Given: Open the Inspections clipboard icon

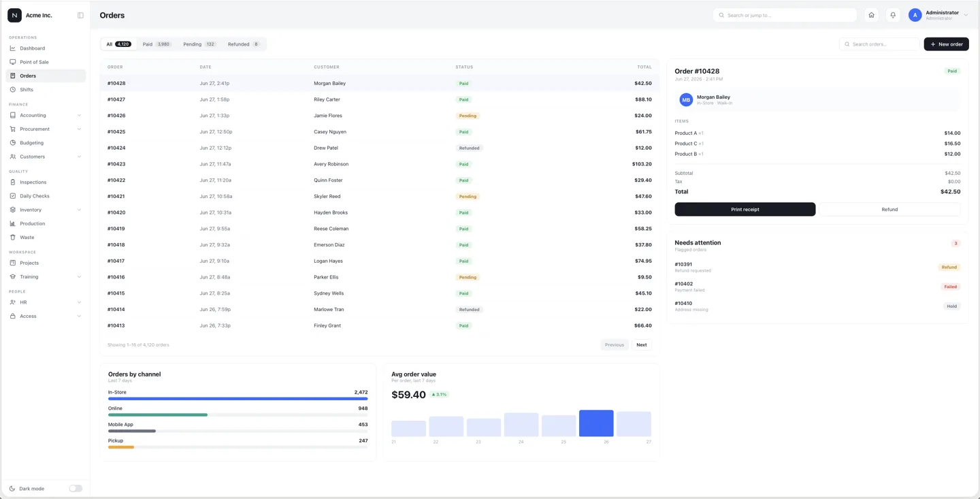Looking at the screenshot, I should pos(12,182).
